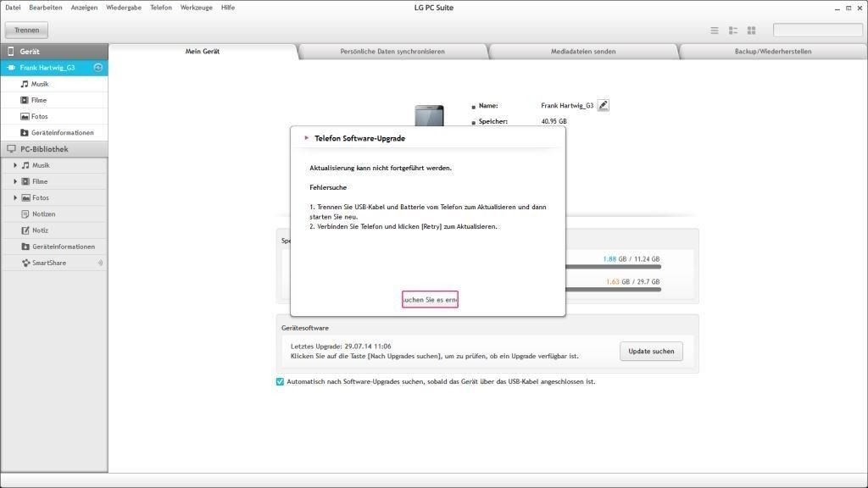Click PC-Bibliothek Filme film icon

point(25,181)
